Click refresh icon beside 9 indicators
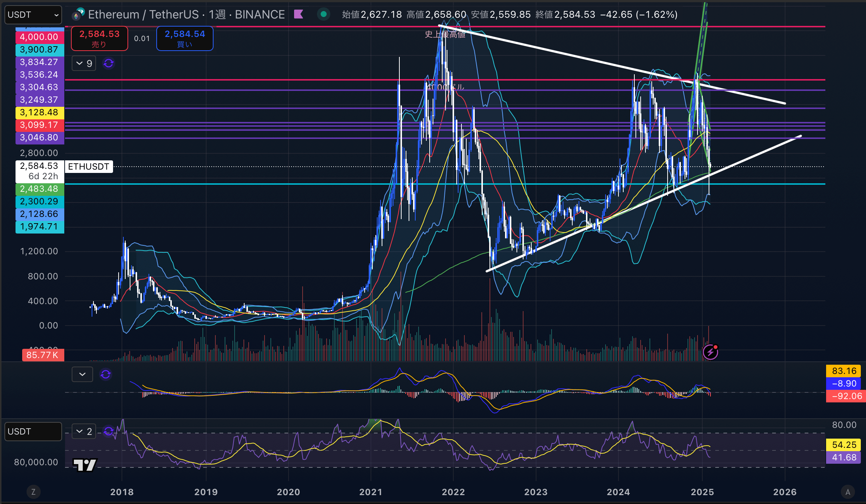The height and width of the screenshot is (504, 866). click(x=109, y=64)
